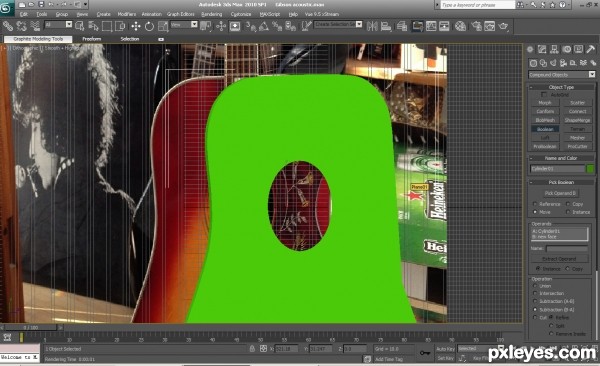Click the ProBoolean object type button
Viewport: 600px width, 366px height.
click(x=545, y=146)
